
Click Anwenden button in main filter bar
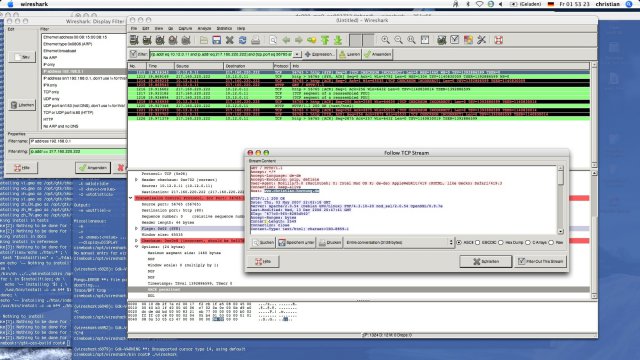[x=378, y=54]
